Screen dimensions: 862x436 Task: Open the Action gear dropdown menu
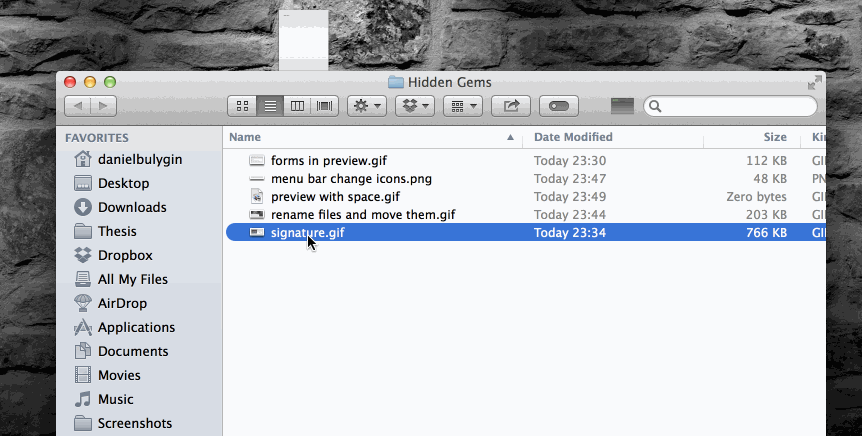[x=366, y=105]
